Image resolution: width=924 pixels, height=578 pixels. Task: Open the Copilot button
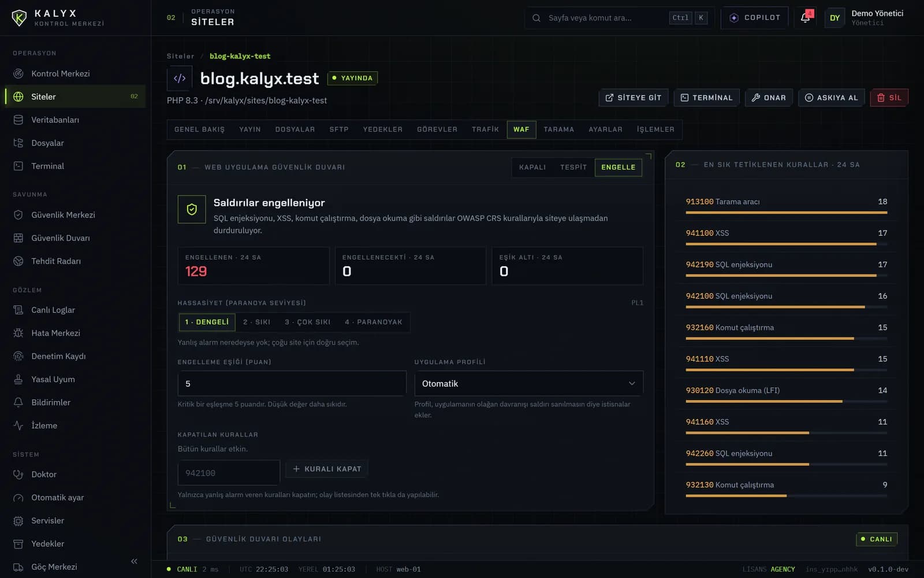point(755,18)
